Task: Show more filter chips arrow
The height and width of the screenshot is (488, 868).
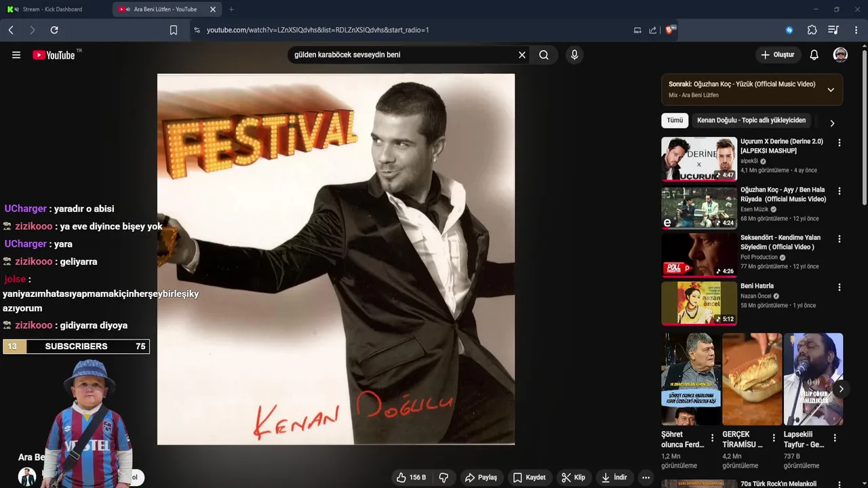Action: click(832, 123)
